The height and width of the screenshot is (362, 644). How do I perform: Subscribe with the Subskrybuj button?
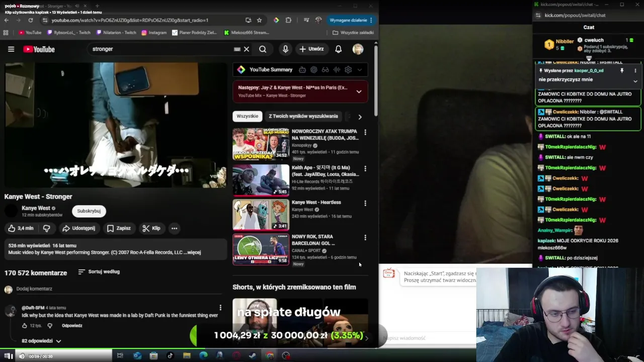tap(89, 211)
